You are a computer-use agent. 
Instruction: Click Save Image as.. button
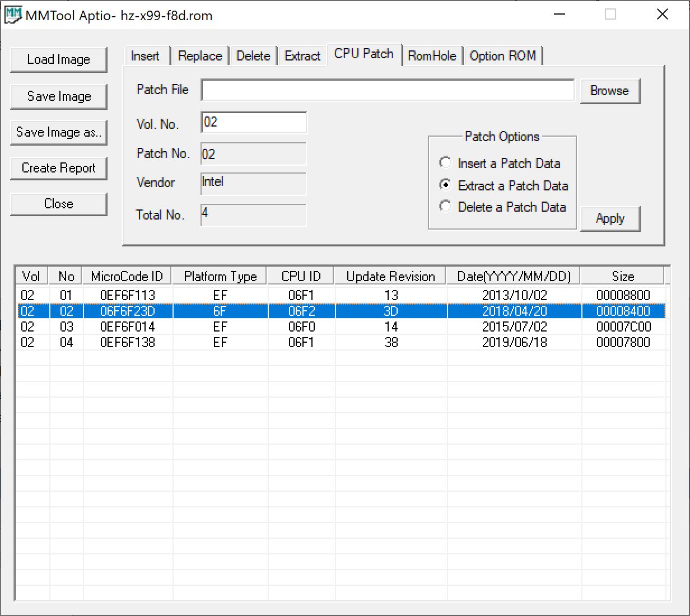click(59, 132)
